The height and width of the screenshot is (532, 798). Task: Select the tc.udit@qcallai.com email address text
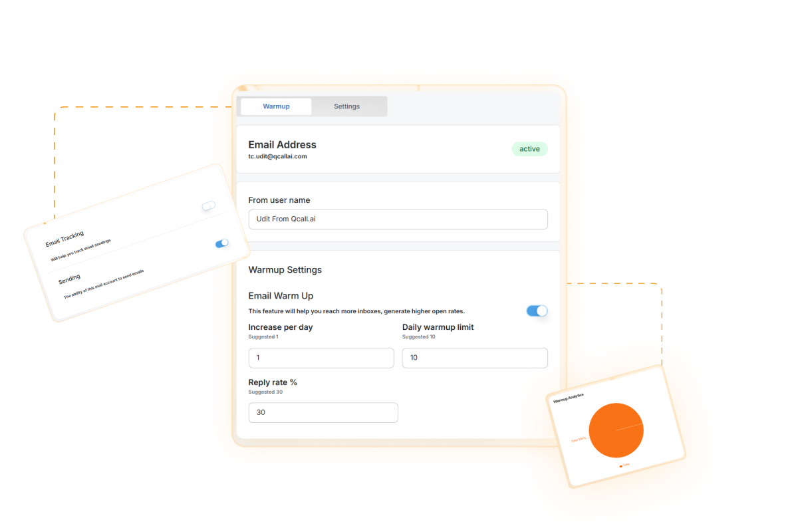(277, 157)
